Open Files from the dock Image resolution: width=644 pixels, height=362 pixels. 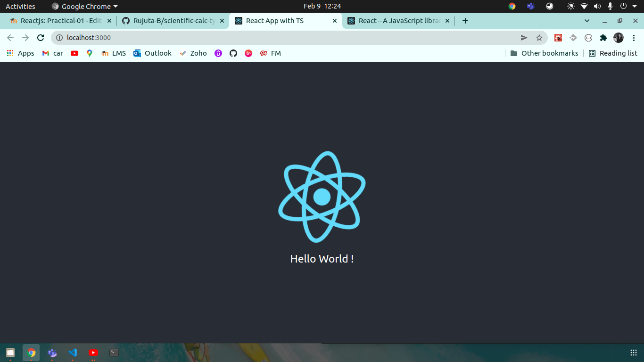click(x=10, y=353)
